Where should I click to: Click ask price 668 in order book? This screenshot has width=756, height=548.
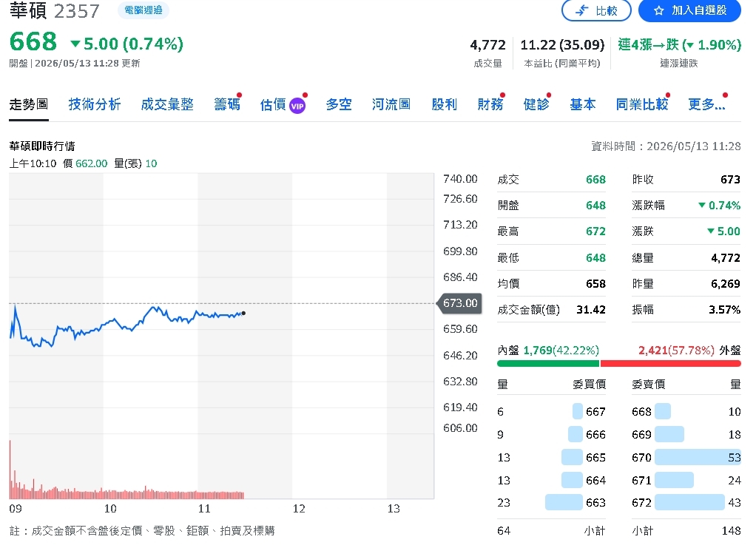point(641,412)
